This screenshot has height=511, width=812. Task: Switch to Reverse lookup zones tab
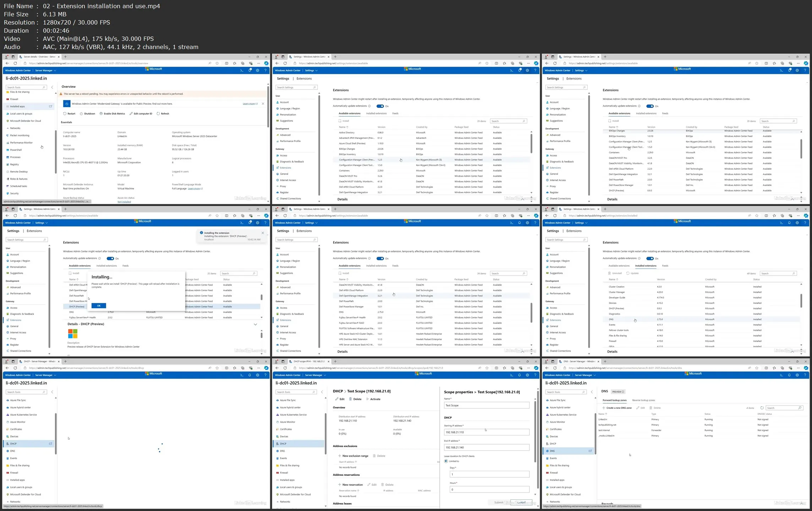[x=643, y=400]
